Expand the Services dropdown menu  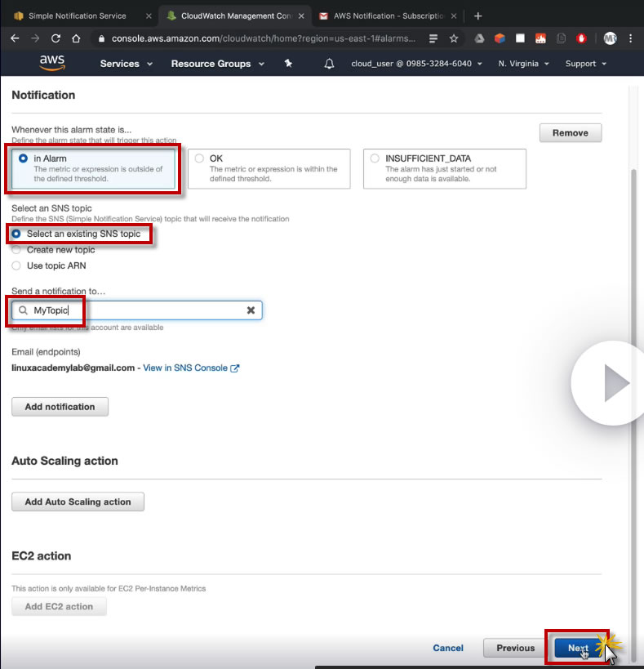click(127, 64)
